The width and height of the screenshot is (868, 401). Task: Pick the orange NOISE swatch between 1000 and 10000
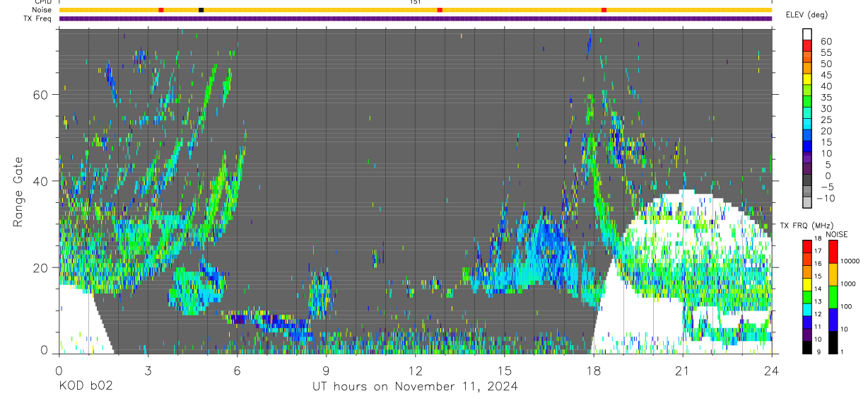833,274
